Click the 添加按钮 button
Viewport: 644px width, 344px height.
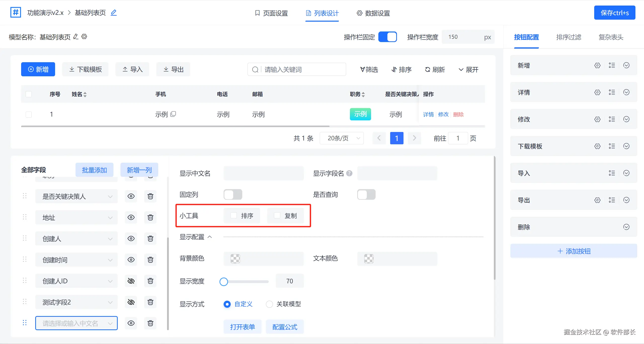click(574, 251)
